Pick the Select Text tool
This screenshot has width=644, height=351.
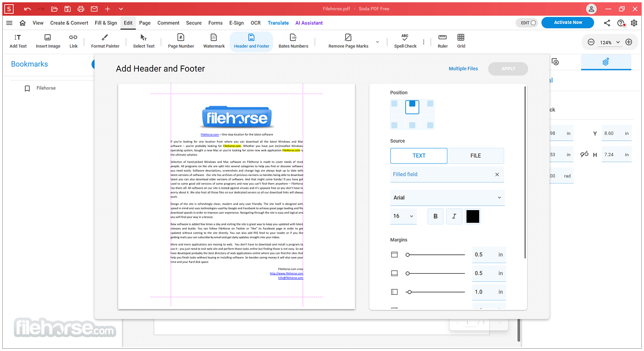[144, 41]
